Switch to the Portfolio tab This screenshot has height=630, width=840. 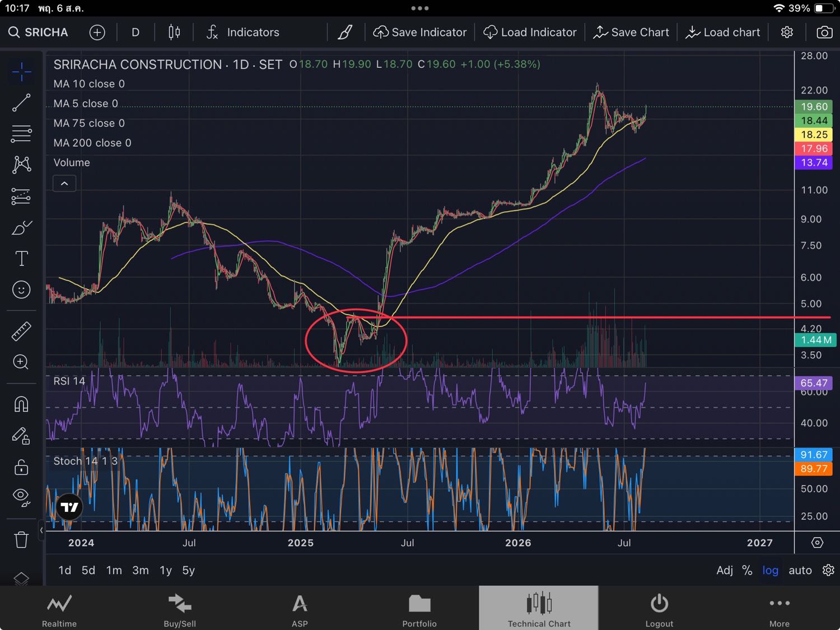[419, 608]
